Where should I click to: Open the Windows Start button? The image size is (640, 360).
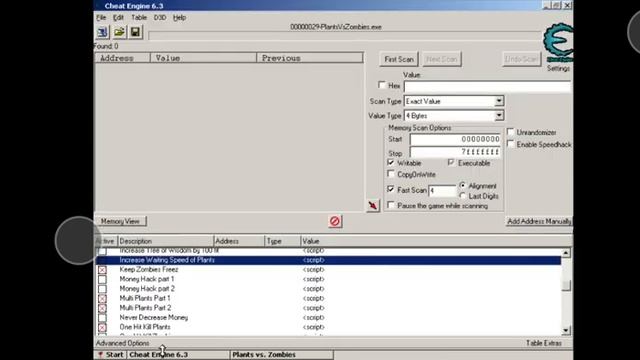[x=111, y=355]
